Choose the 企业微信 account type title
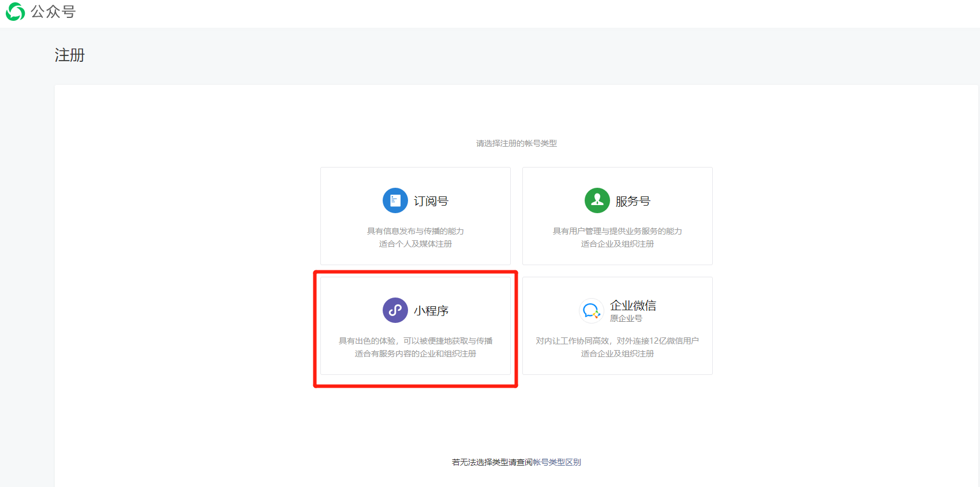Image resolution: width=980 pixels, height=487 pixels. point(633,305)
